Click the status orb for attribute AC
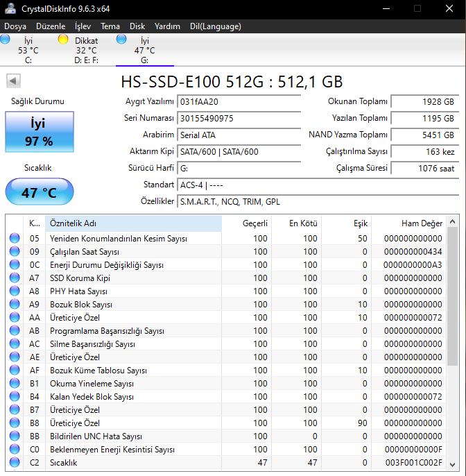Image resolution: width=466 pixels, height=476 pixels. tap(15, 344)
